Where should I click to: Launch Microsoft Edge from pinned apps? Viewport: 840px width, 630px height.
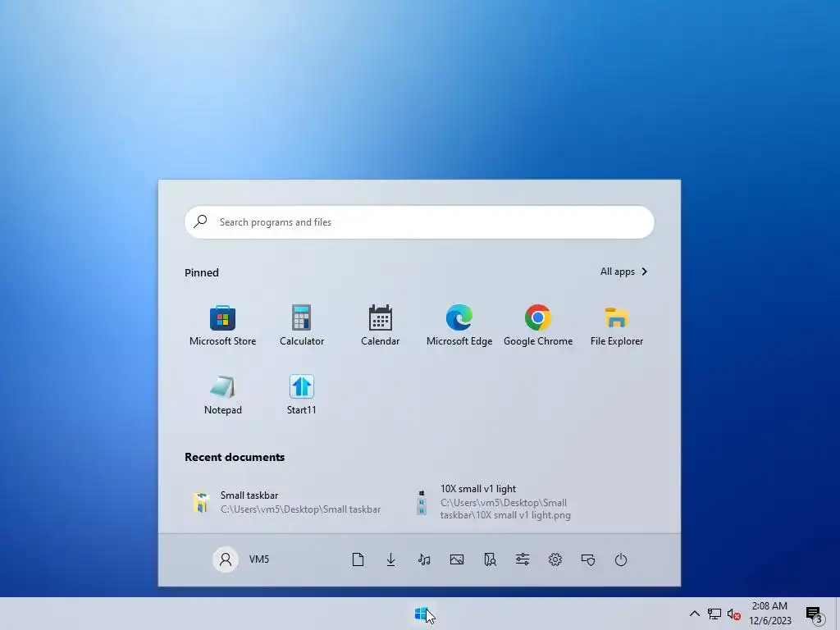[x=459, y=326]
